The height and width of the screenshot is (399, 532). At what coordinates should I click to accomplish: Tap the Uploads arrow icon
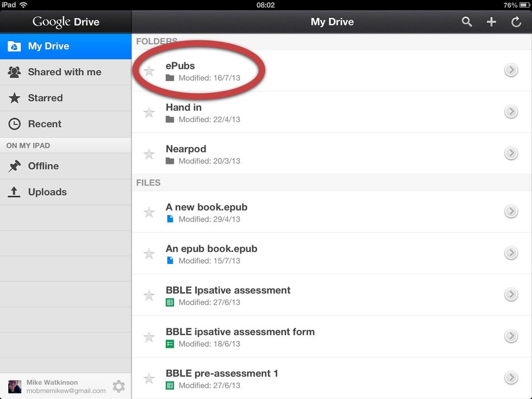14,192
